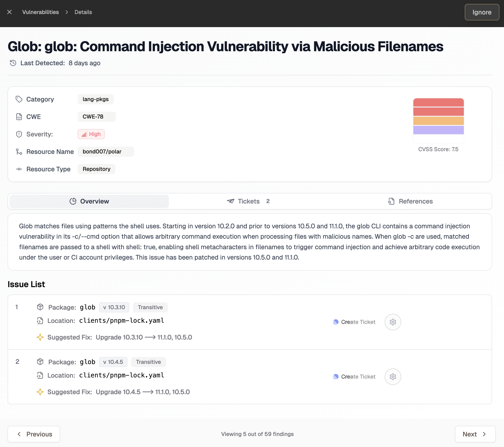
Task: Click the severity shield icon
Action: pyautogui.click(x=19, y=134)
